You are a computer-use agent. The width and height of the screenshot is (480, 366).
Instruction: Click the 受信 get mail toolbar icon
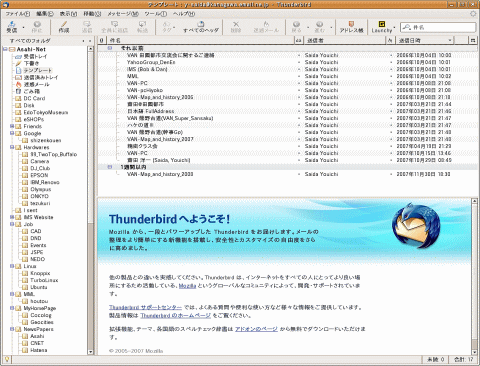click(12, 27)
